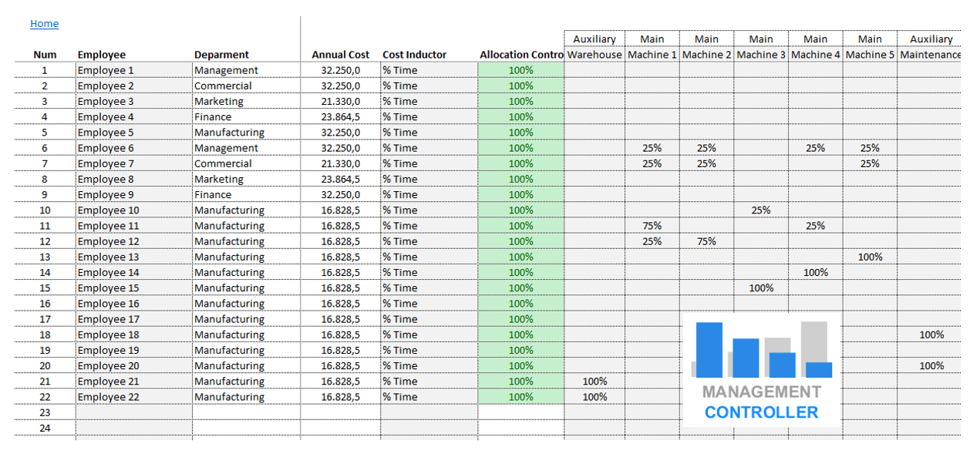
Task: Open the Cost Inductor cell for Employee 16
Action: pyautogui.click(x=428, y=304)
